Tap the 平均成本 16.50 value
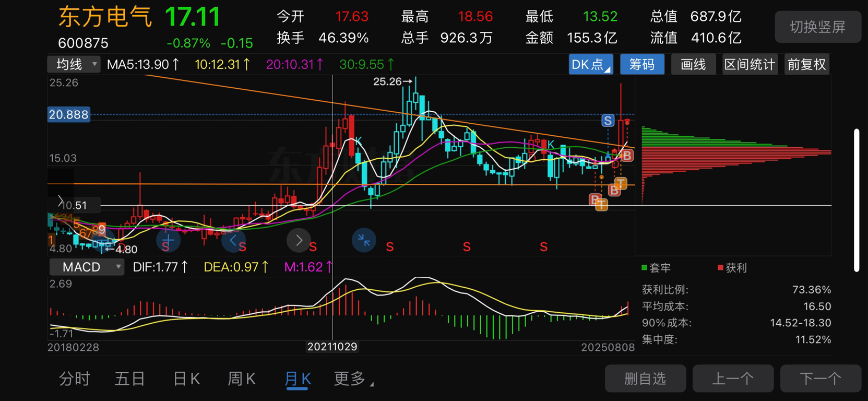868x401 pixels. tap(817, 306)
